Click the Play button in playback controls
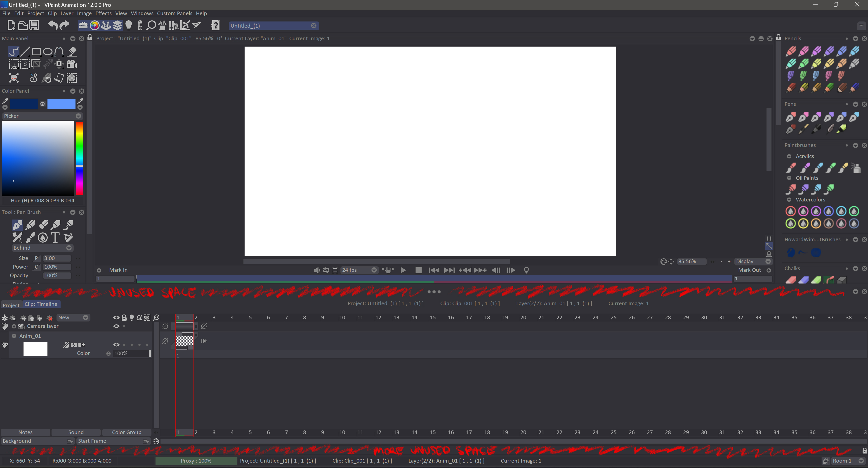This screenshot has width=868, height=468. 403,270
